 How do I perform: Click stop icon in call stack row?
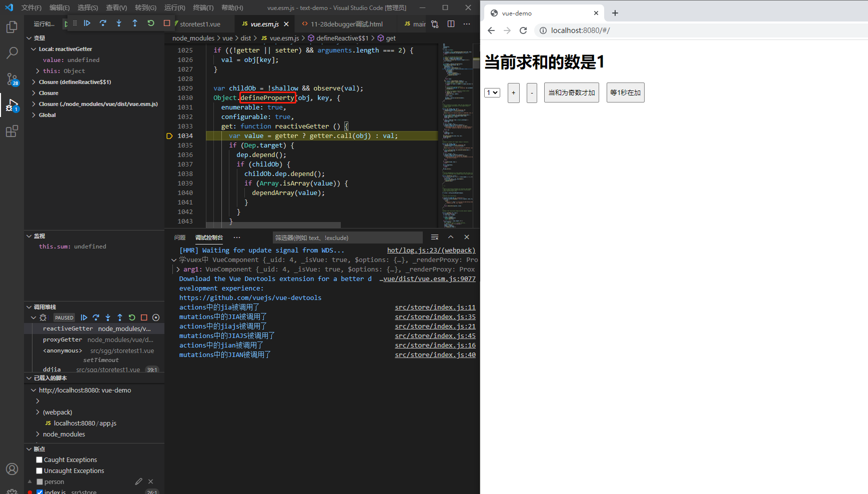(x=144, y=317)
